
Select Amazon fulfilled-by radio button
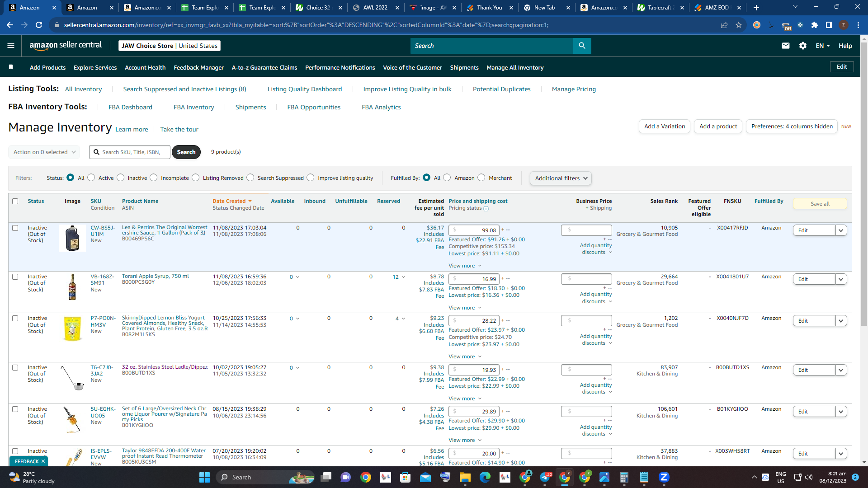point(447,178)
